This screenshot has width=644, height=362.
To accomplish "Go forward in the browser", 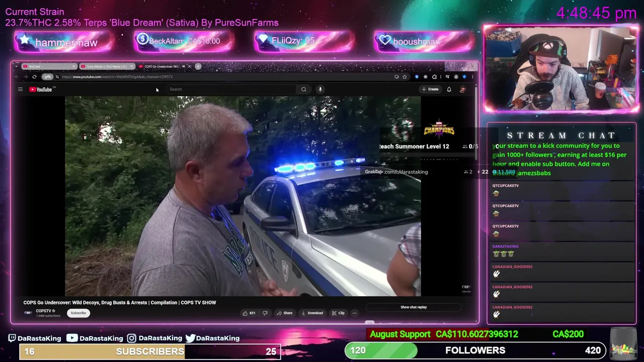I will 25,77.
